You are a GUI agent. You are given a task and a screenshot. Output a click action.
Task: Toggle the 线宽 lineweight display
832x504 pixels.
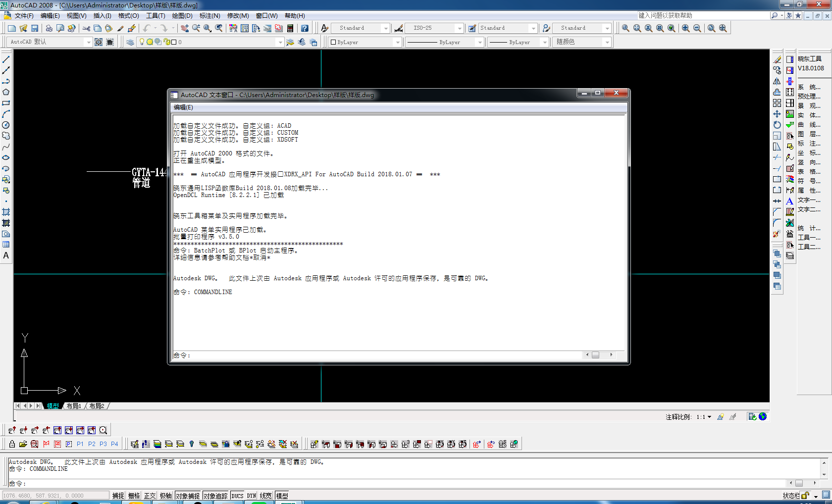coord(266,496)
